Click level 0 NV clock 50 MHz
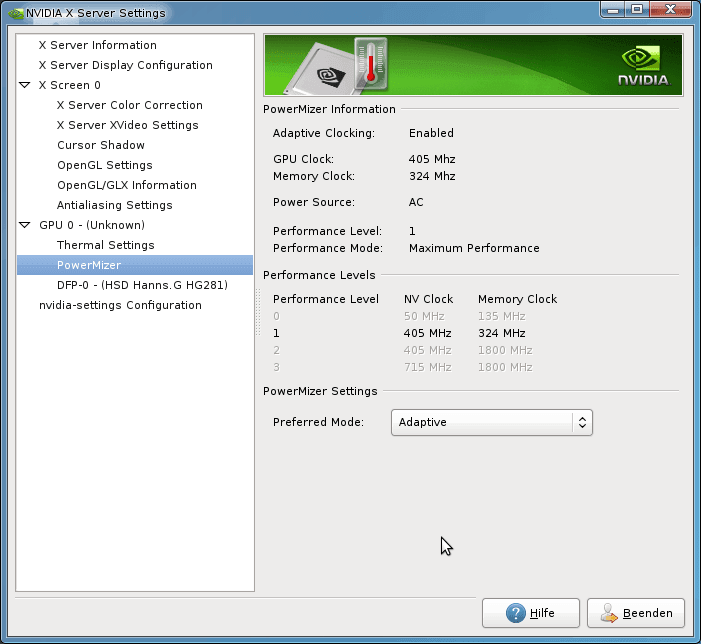Image resolution: width=701 pixels, height=644 pixels. tap(424, 316)
